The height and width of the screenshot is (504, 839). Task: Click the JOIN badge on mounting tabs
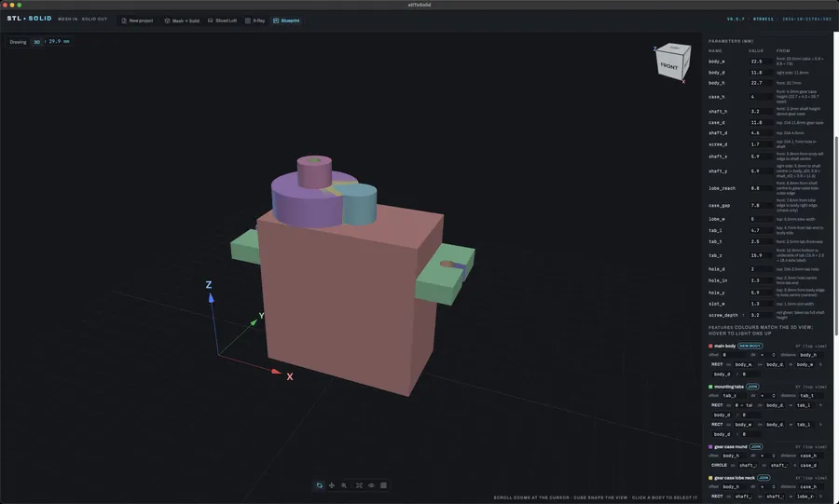pos(752,387)
